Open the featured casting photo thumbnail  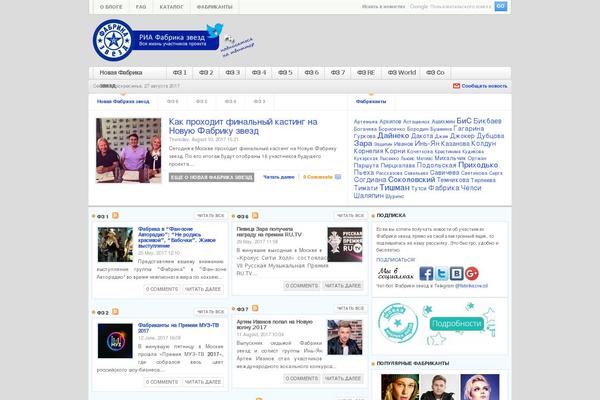pos(129,150)
